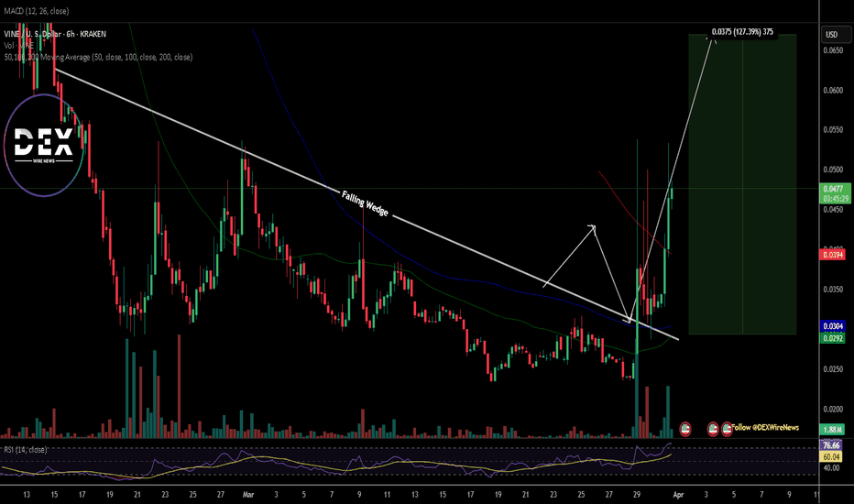This screenshot has height=504, width=854.
Task: Click the green 0.0292 moving average tag
Action: [832, 338]
